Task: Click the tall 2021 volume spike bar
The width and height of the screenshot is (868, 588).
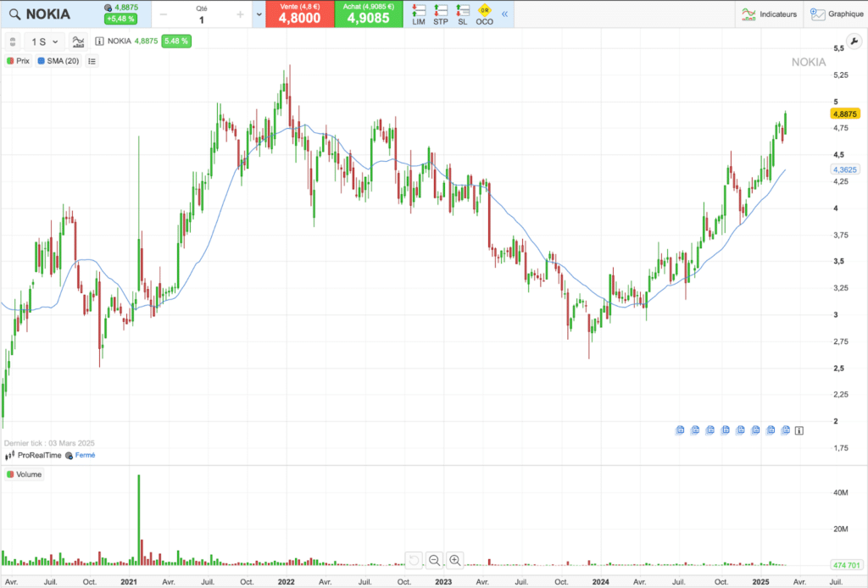Action: [x=139, y=520]
